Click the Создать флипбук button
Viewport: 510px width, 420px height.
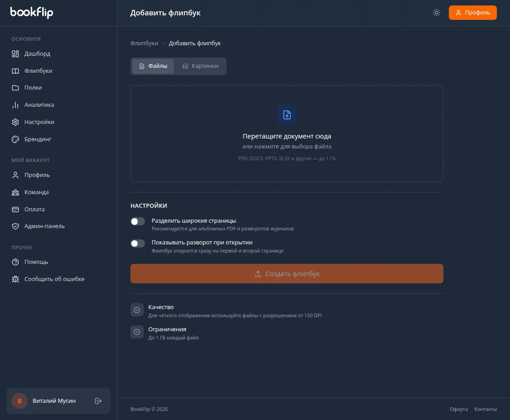click(x=287, y=274)
